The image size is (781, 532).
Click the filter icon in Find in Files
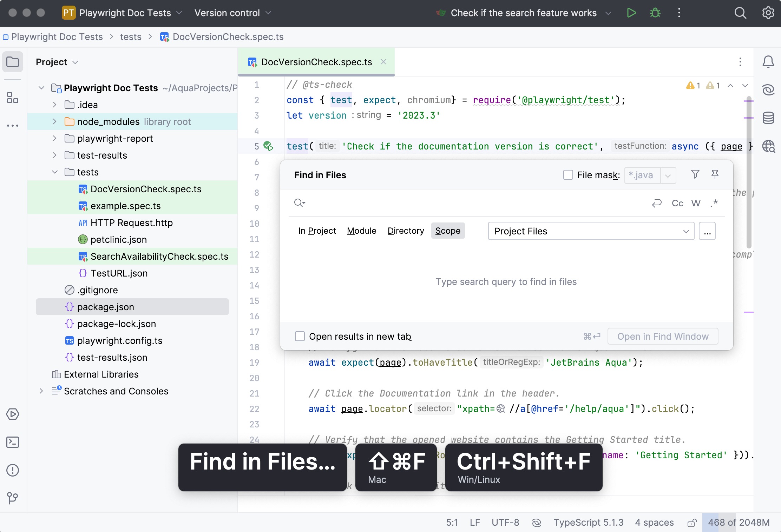click(x=695, y=174)
